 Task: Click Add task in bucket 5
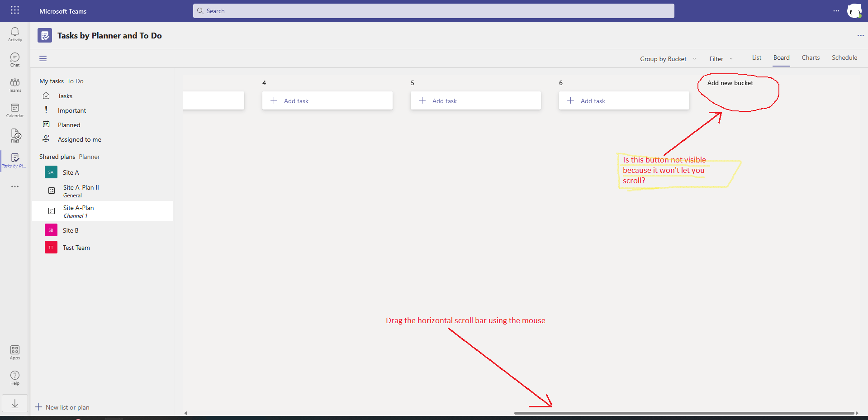(x=476, y=101)
